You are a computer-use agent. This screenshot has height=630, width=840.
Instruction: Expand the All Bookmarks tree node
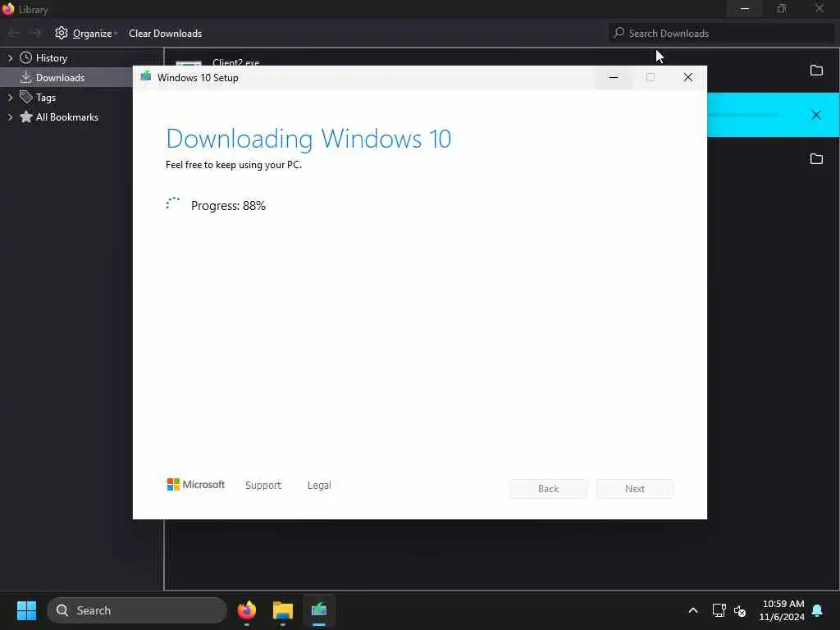(10, 116)
